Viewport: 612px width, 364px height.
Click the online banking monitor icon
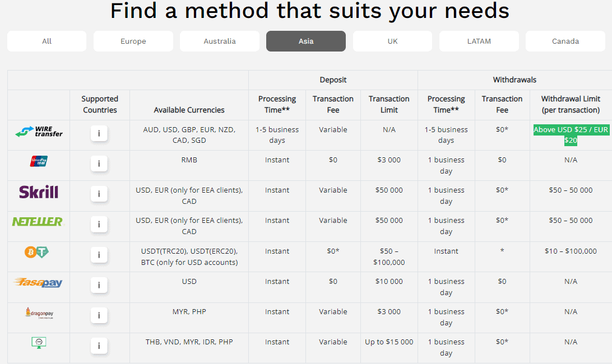tap(39, 343)
